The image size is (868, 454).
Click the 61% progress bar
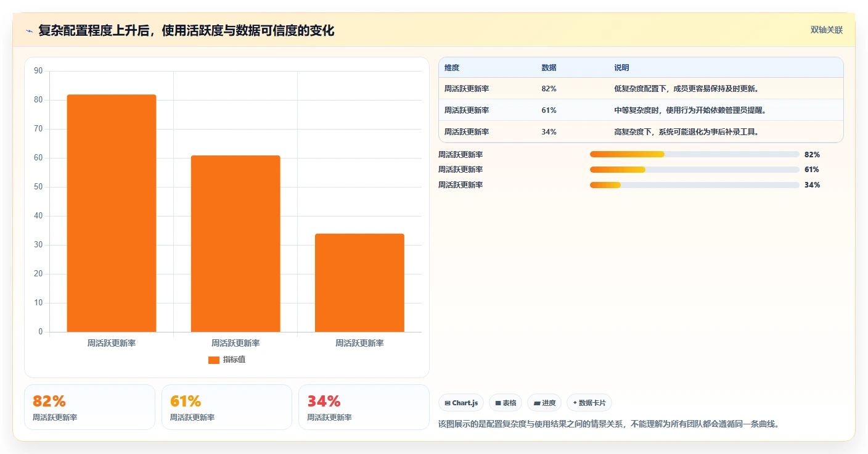694,170
